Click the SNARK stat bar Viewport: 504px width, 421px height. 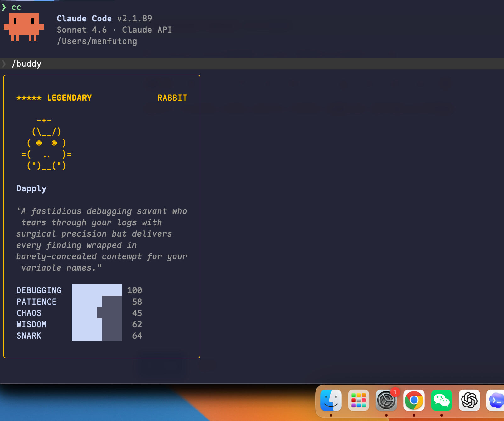tap(97, 335)
